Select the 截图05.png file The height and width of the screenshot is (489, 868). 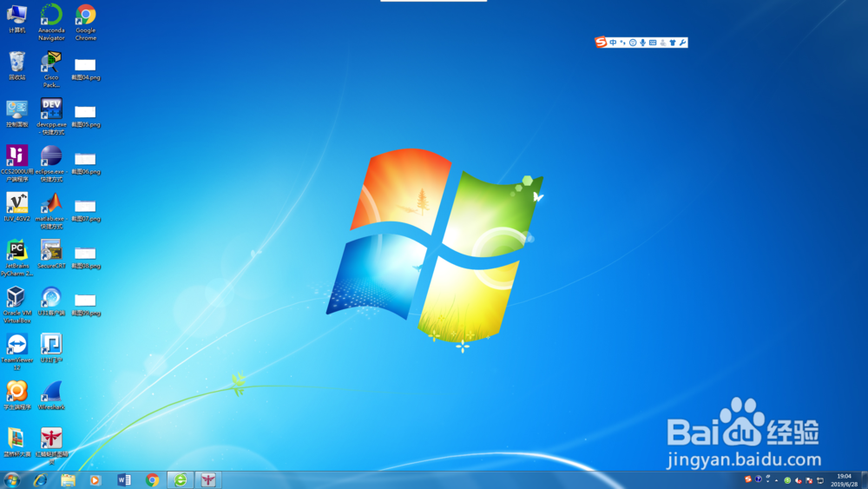click(x=85, y=116)
